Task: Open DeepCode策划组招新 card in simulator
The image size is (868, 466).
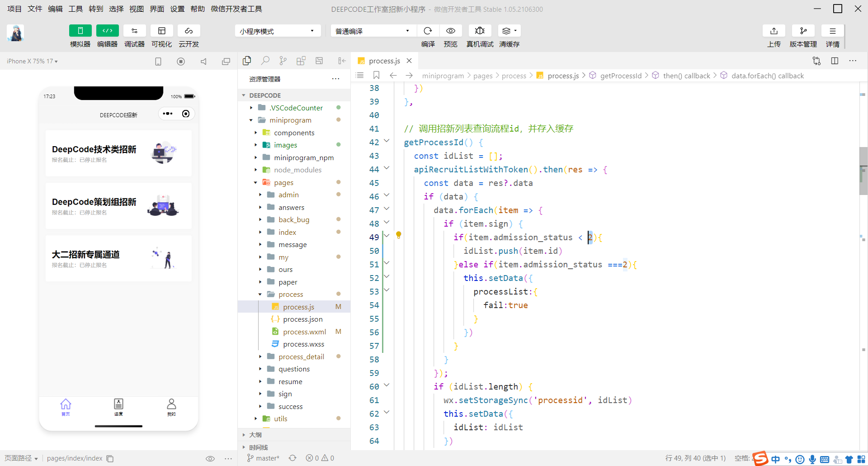Action: [118, 206]
